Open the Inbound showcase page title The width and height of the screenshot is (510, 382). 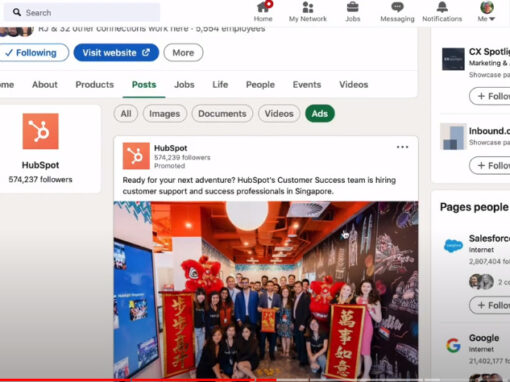tap(489, 131)
